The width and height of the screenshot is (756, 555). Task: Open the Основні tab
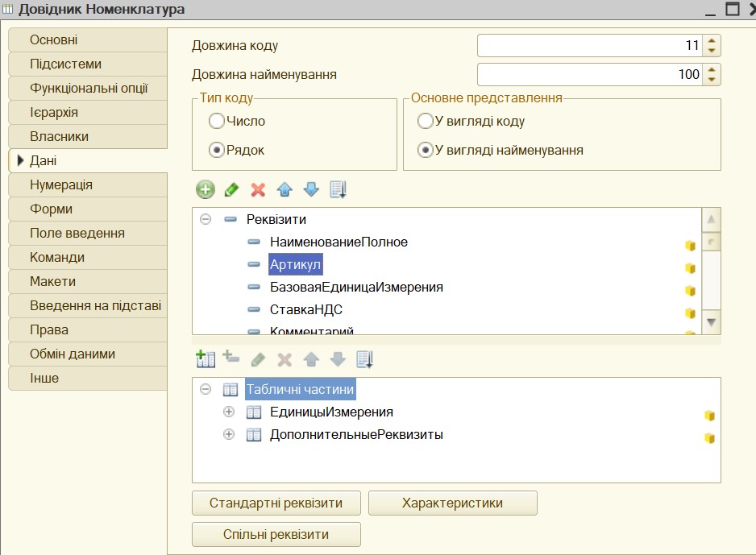[88, 40]
